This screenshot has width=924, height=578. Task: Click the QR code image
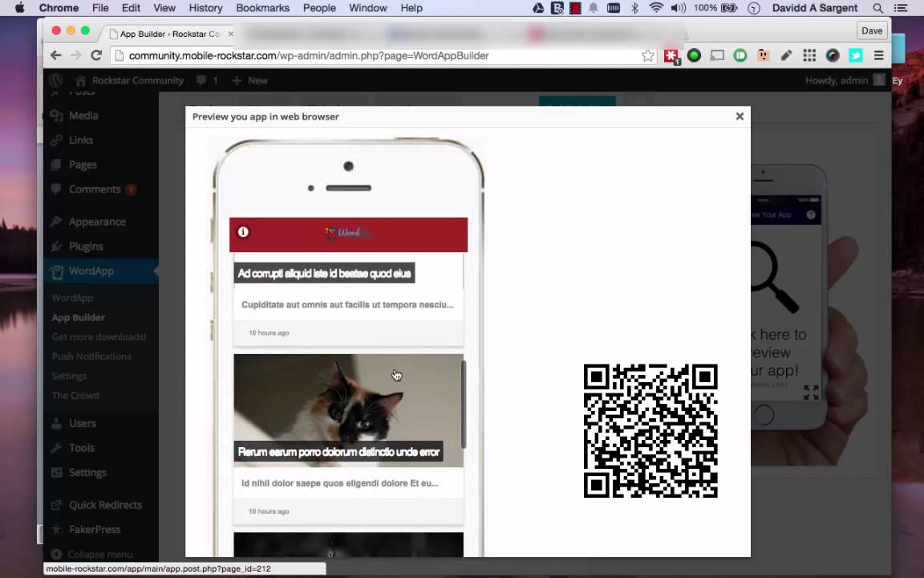click(x=650, y=431)
